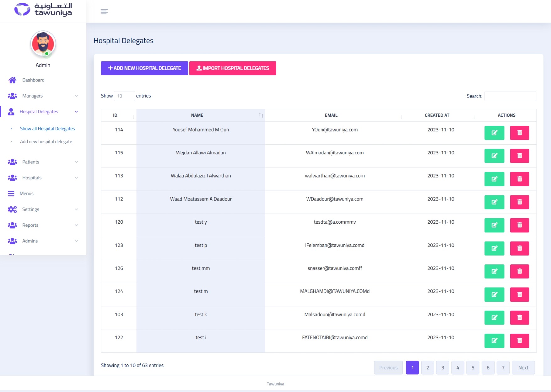This screenshot has width=551, height=392.
Task: Open the Dashboard home icon
Action: [x=13, y=80]
